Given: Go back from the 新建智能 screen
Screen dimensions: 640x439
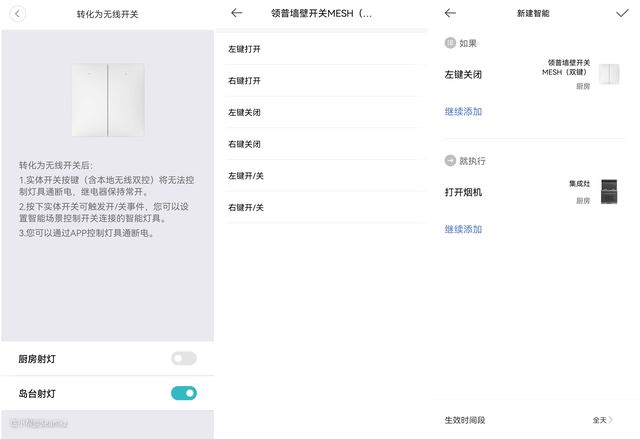Looking at the screenshot, I should click(x=450, y=14).
